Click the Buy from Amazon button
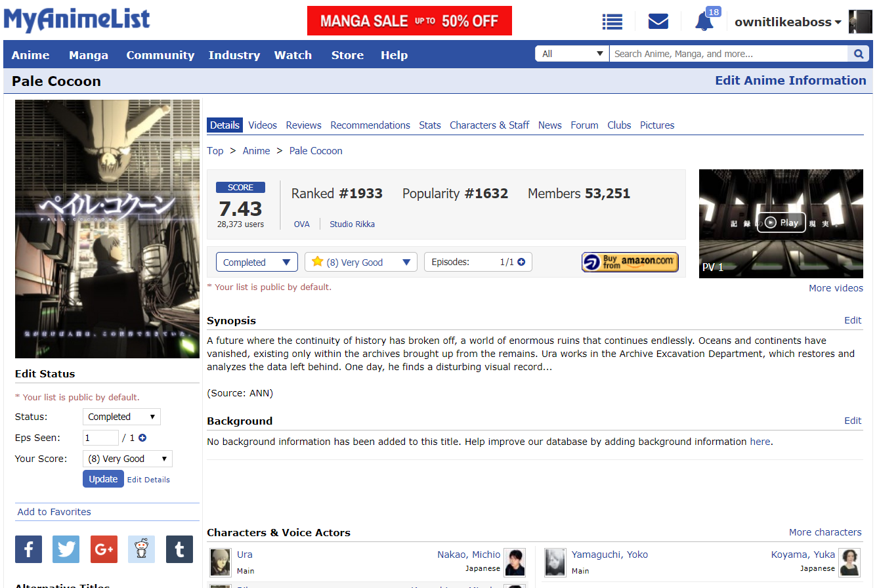The width and height of the screenshot is (879, 588). coord(630,262)
